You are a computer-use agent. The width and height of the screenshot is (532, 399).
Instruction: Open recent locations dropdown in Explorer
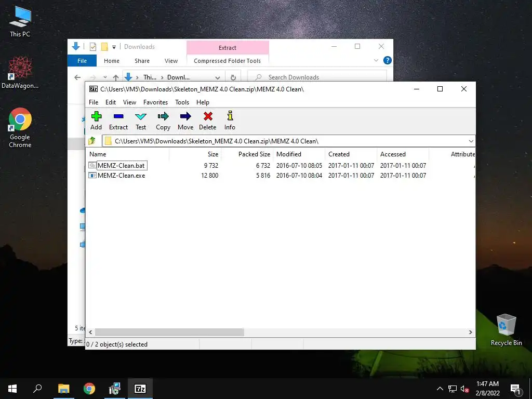pyautogui.click(x=105, y=77)
